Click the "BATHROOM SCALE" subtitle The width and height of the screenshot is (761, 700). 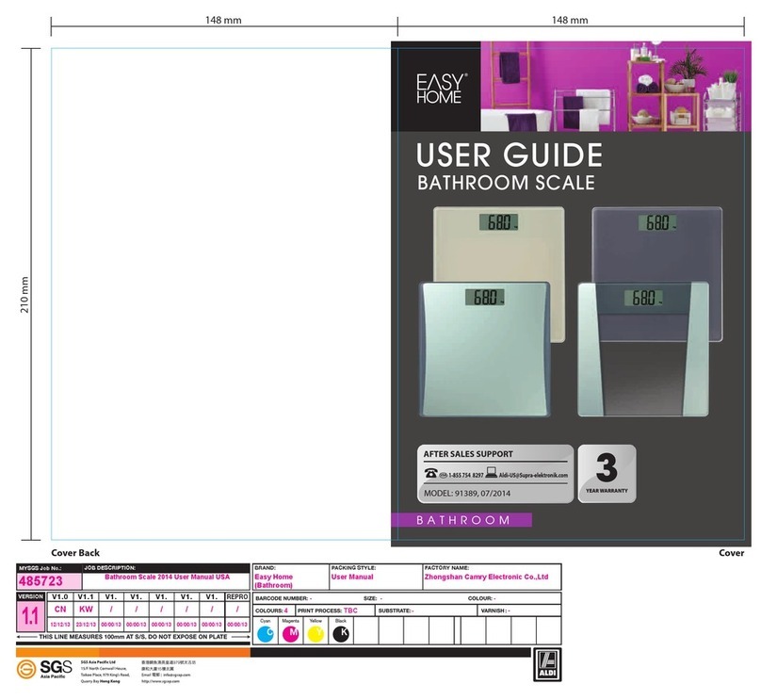506,183
